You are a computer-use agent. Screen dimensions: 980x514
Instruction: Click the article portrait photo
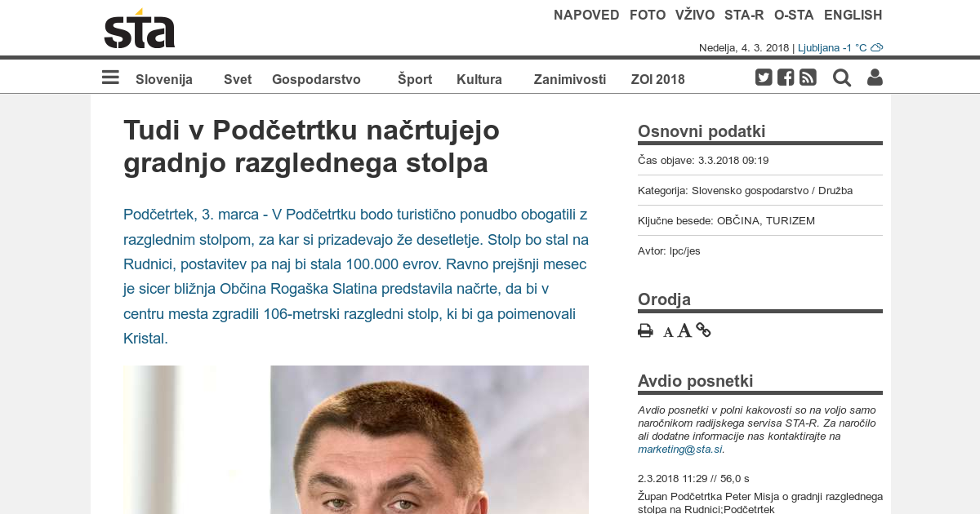point(356,440)
